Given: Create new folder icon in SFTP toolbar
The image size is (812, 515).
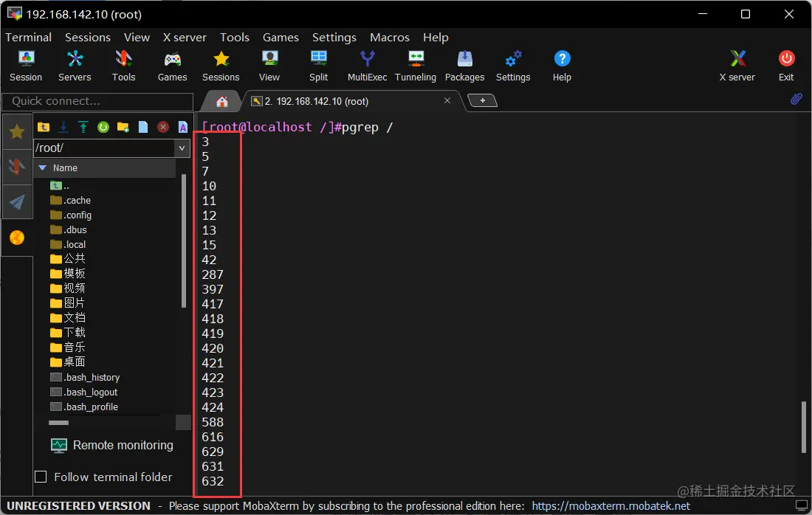Looking at the screenshot, I should (123, 127).
